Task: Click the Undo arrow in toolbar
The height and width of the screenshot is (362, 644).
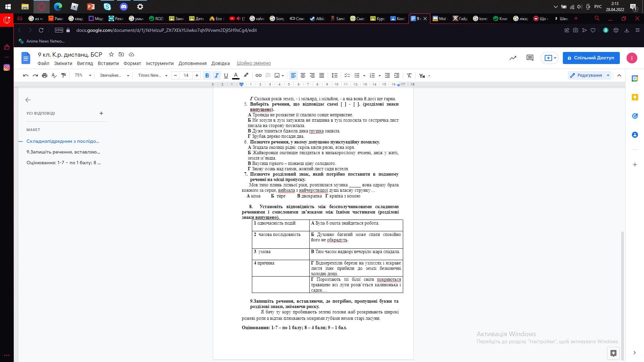Action: pos(25,75)
